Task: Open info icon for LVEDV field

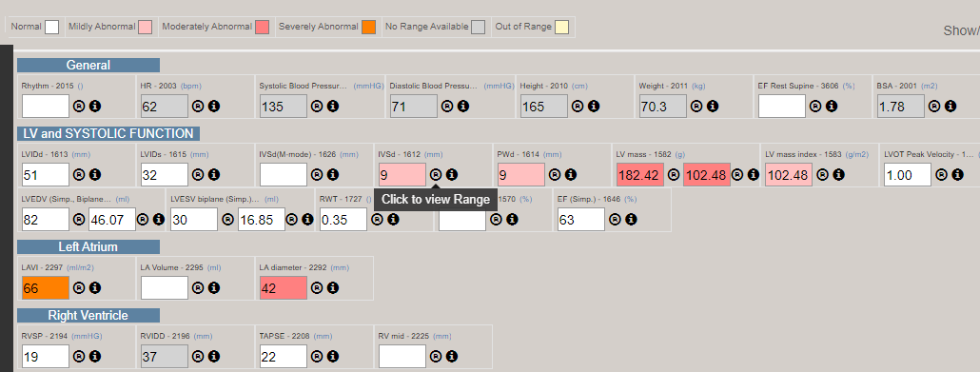Action: pyautogui.click(x=159, y=220)
